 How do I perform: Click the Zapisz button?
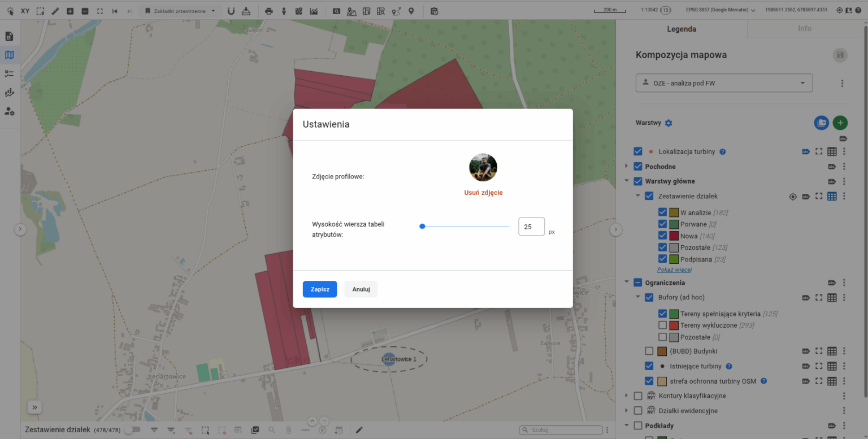320,289
